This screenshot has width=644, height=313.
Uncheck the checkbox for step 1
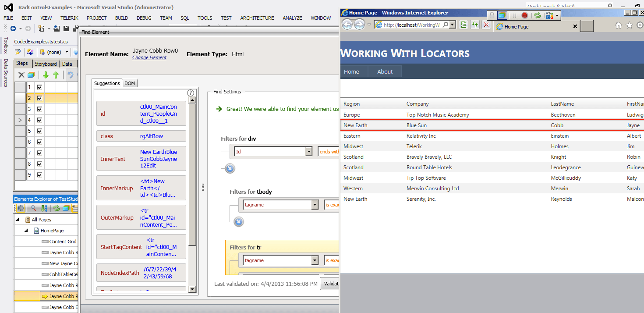pyautogui.click(x=39, y=87)
